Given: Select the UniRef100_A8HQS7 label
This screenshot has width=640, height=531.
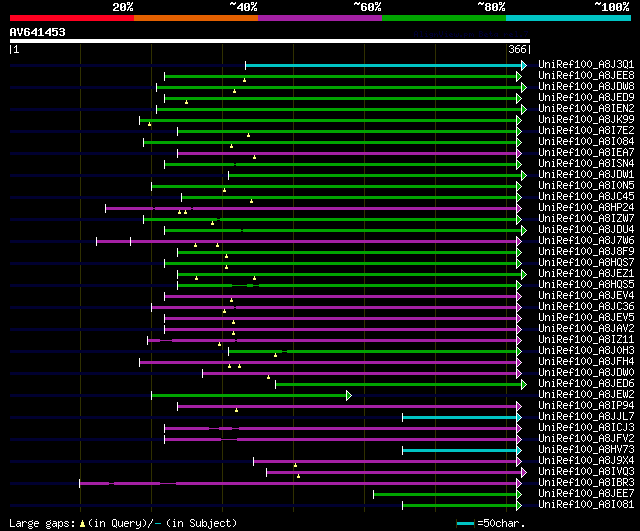Looking at the screenshot, I should (586, 263).
